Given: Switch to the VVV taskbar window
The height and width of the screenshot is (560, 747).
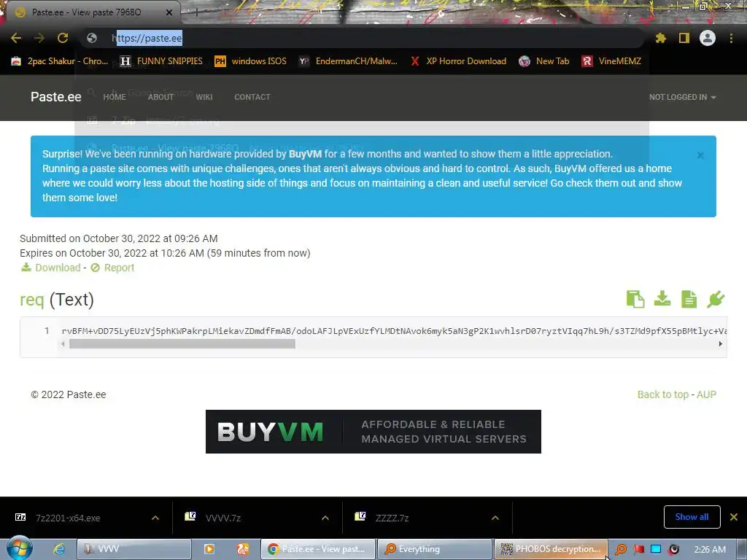Looking at the screenshot, I should point(133,549).
